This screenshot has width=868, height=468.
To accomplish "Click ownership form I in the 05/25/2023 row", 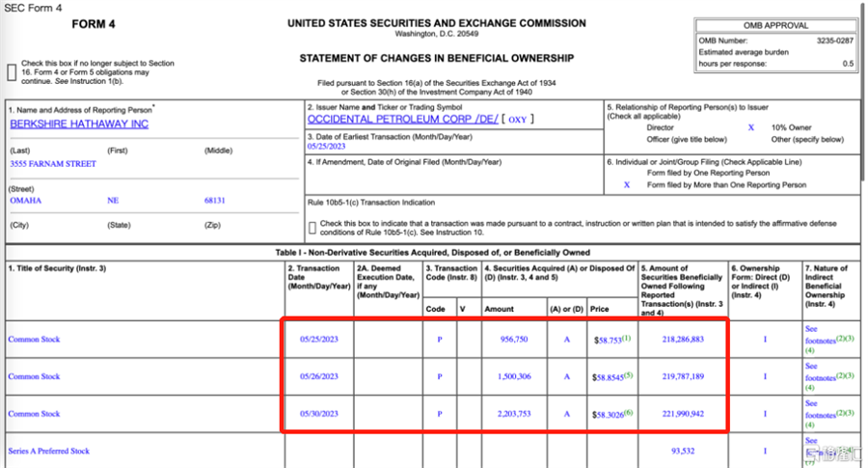I will [x=765, y=339].
